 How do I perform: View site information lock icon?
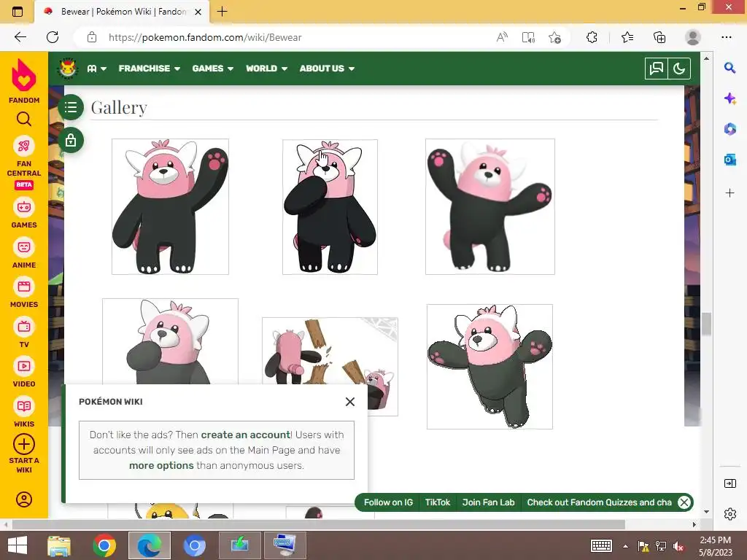(x=92, y=37)
